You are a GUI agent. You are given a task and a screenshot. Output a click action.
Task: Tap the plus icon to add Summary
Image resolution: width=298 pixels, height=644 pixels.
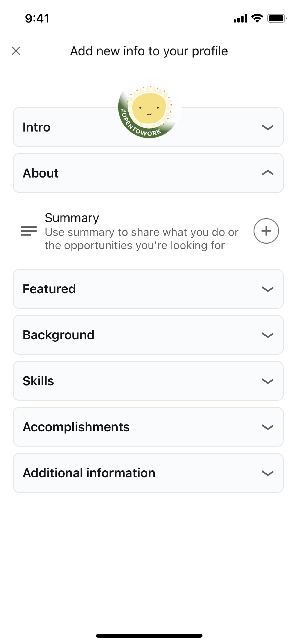[x=266, y=231]
